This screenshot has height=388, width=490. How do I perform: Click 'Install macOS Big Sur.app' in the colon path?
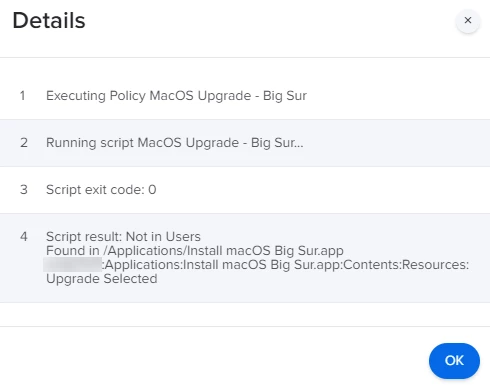point(256,265)
